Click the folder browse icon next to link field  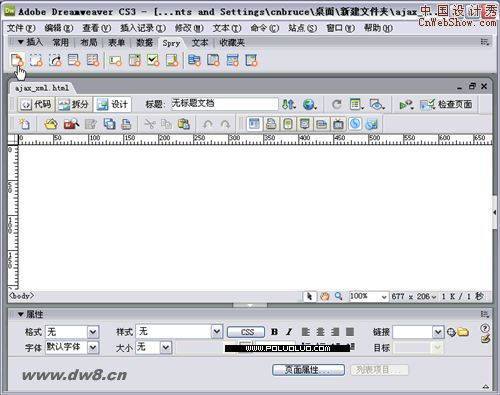pyautogui.click(x=463, y=332)
